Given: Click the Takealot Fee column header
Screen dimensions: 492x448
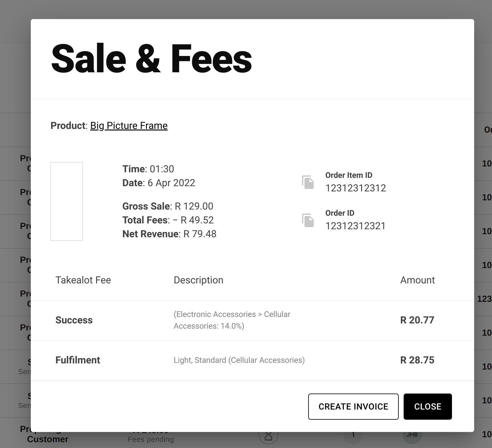Looking at the screenshot, I should 83,280.
